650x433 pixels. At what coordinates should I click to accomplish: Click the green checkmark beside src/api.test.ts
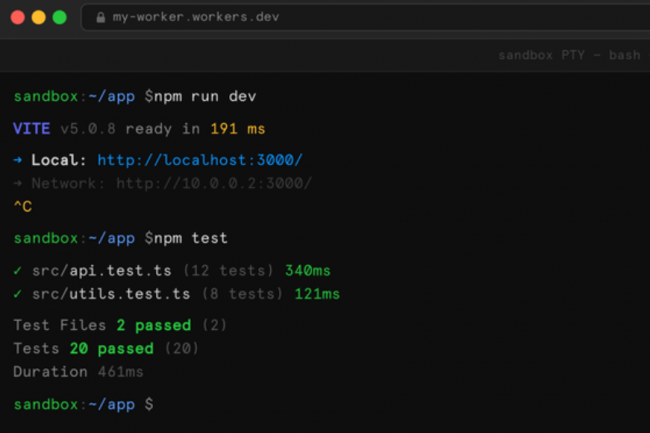coord(18,271)
